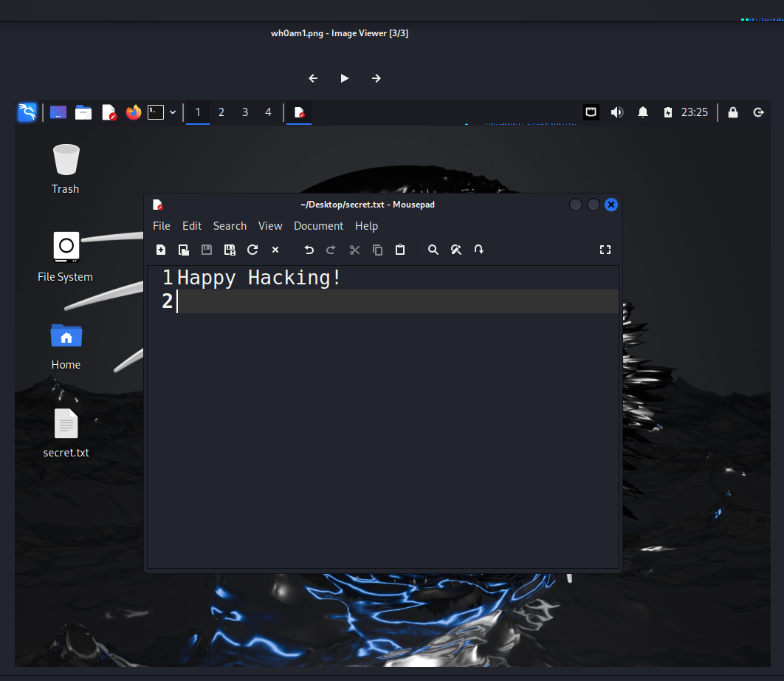Go to next image in Image Viewer
784x681 pixels.
tap(376, 78)
